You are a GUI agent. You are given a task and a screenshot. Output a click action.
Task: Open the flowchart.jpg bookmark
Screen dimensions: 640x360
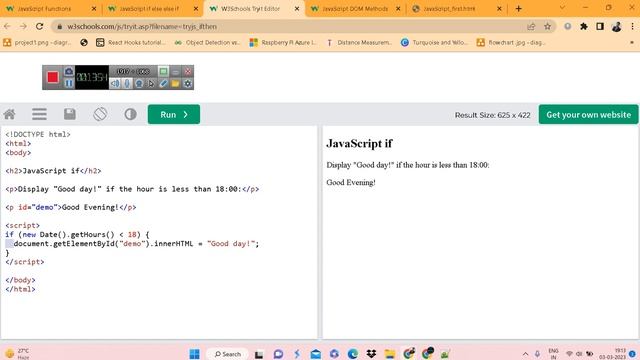[511, 42]
